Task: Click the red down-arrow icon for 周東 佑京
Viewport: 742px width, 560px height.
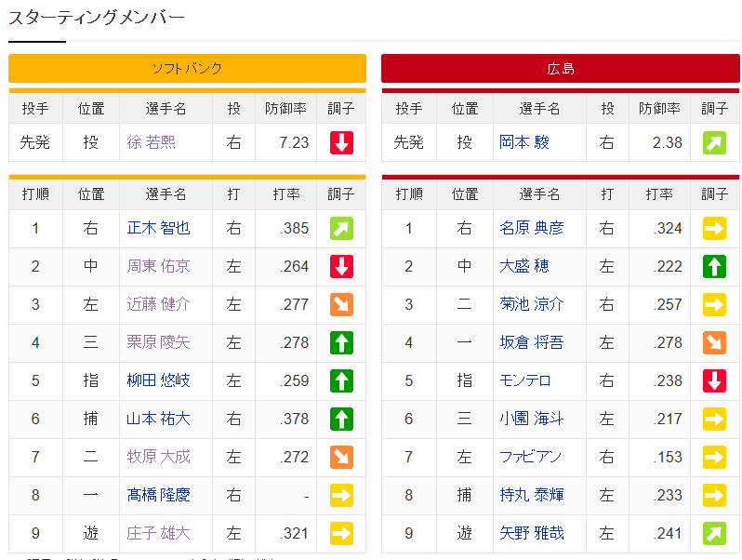Action: pos(341,266)
